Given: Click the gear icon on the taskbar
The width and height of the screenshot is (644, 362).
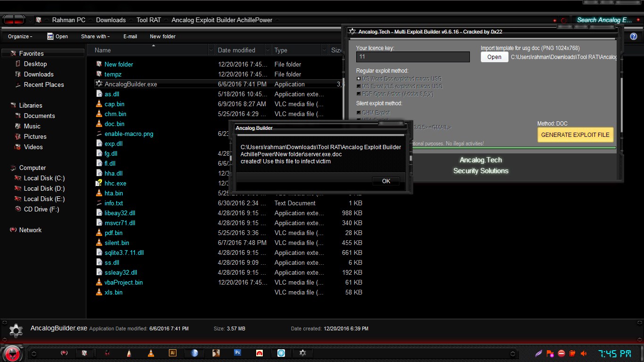Looking at the screenshot, I should pos(303,353).
